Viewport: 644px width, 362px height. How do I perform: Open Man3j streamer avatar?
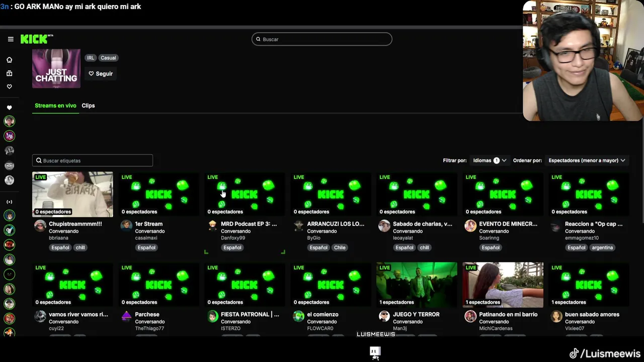[384, 316]
